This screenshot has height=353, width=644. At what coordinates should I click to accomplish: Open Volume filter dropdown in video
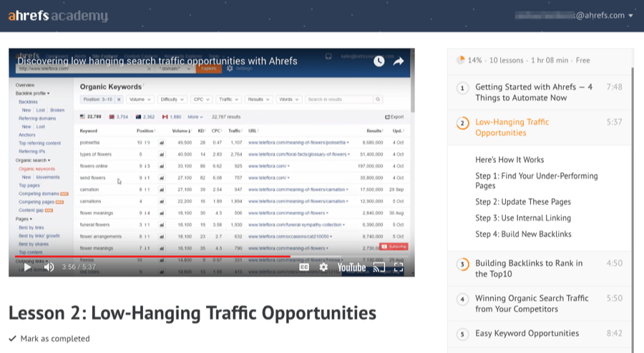click(140, 99)
